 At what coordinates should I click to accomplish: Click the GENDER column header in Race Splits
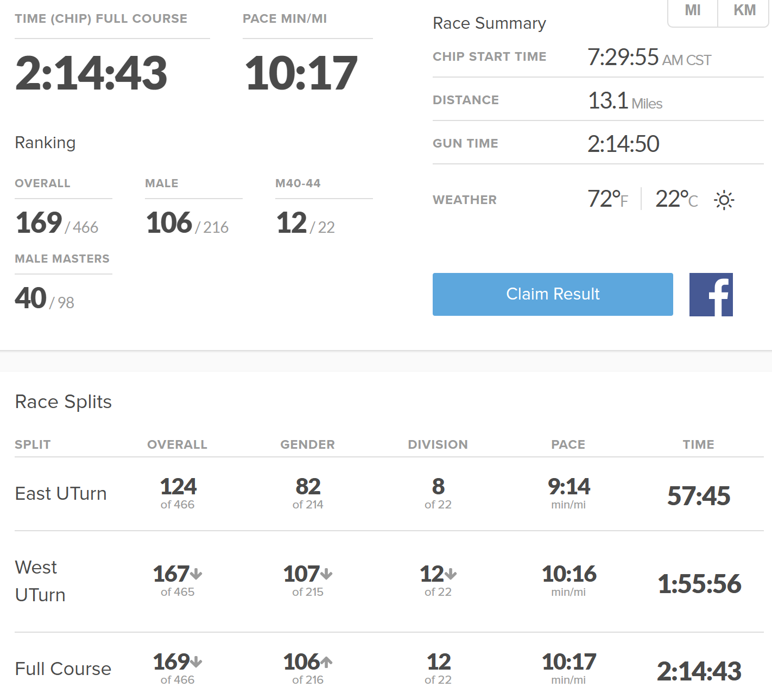tap(307, 445)
